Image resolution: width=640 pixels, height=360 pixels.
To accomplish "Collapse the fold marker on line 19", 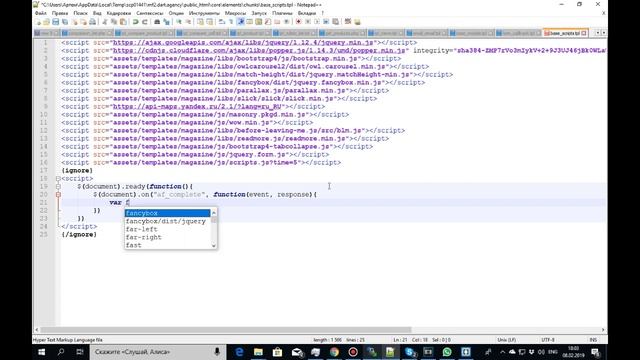I will pos(58,187).
